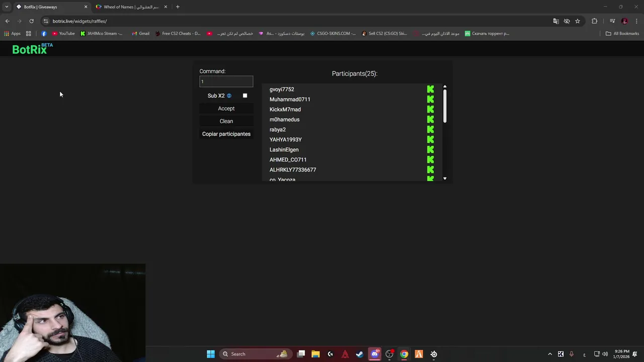This screenshot has width=644, height=362.
Task: Click the Participants(25) heading
Action: coord(355,74)
